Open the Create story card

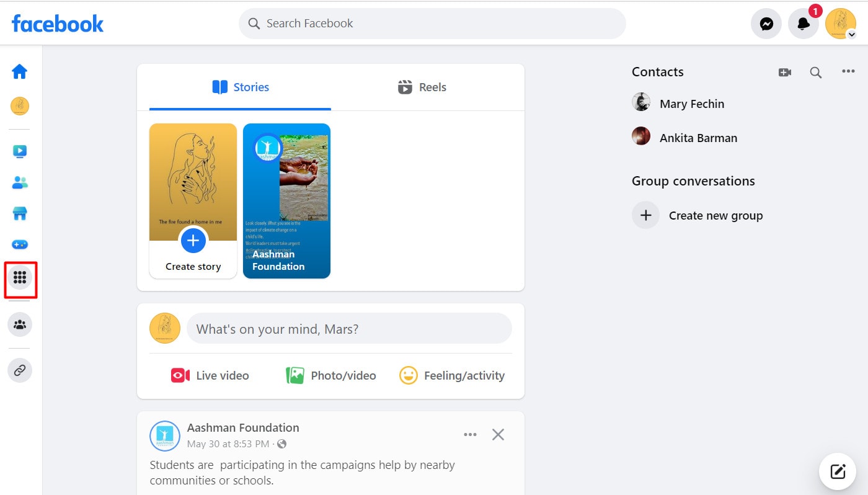click(193, 201)
